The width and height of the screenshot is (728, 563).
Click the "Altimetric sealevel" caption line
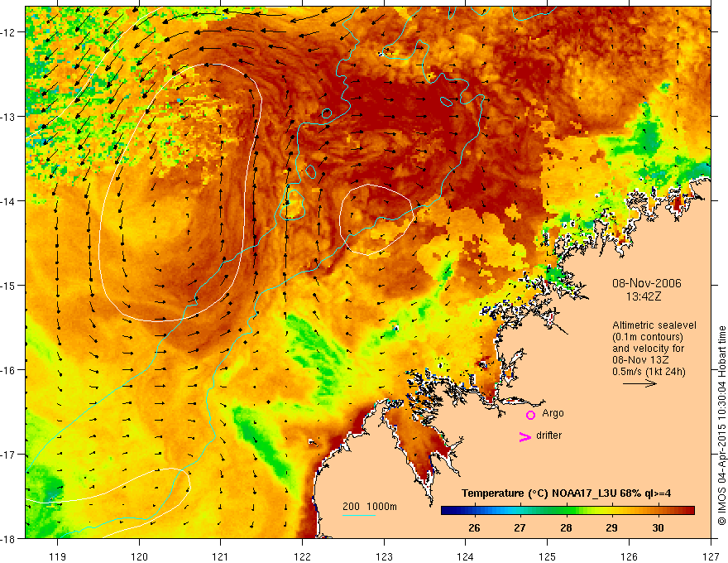pos(654,325)
